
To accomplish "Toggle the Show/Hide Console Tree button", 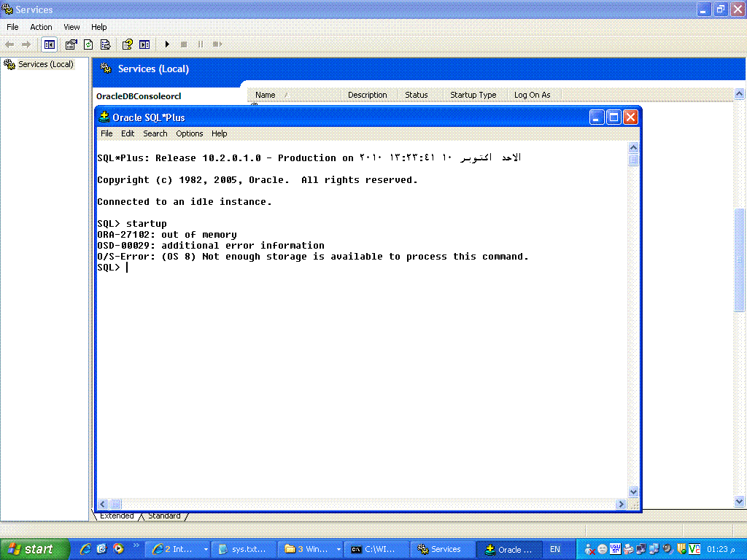I will tap(49, 44).
